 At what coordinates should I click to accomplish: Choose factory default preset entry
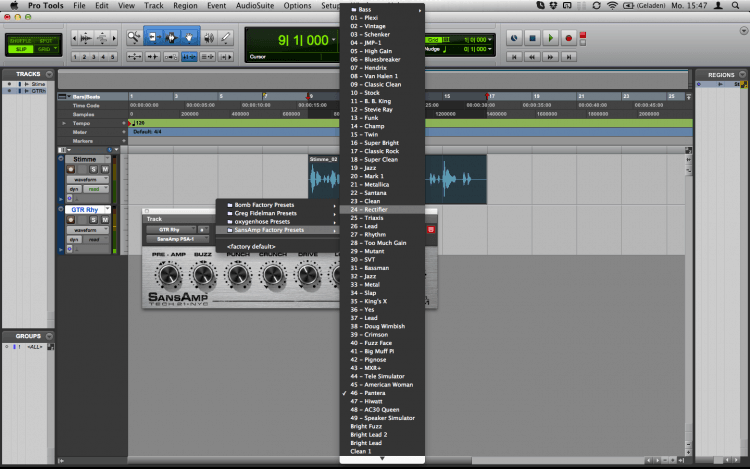[x=277, y=247]
